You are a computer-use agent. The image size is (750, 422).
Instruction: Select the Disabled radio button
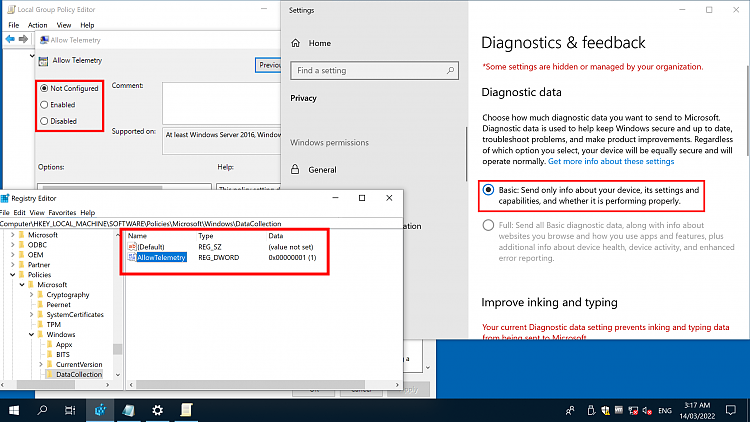[x=44, y=121]
